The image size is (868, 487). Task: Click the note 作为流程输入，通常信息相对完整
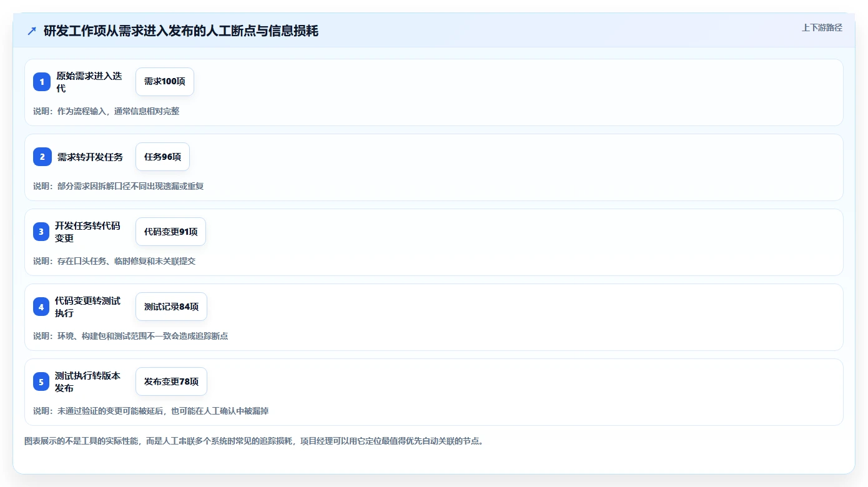pyautogui.click(x=106, y=111)
